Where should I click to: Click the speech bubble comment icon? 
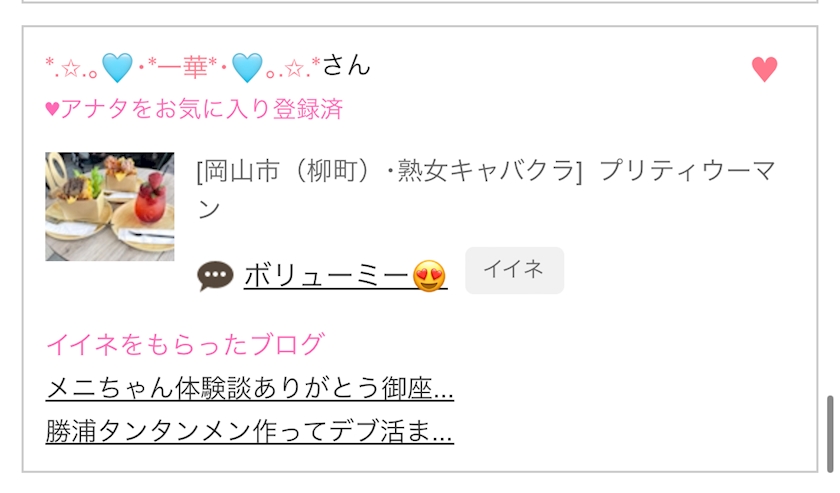(215, 277)
